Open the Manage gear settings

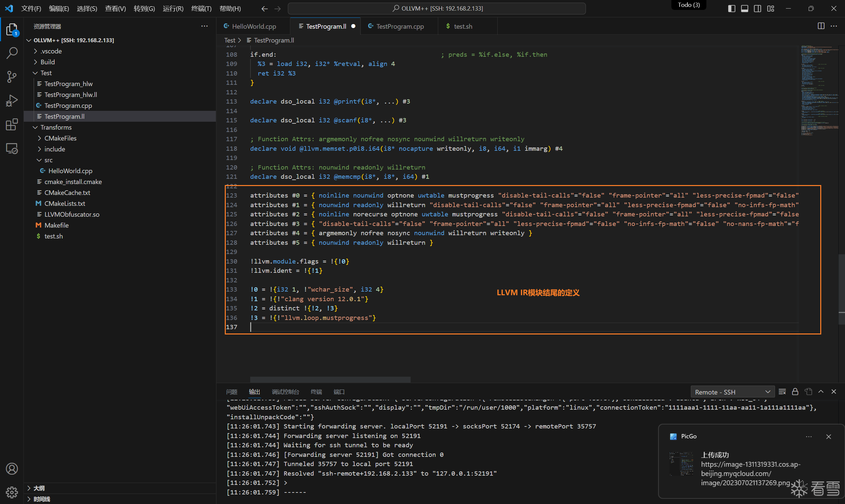pos(12,492)
